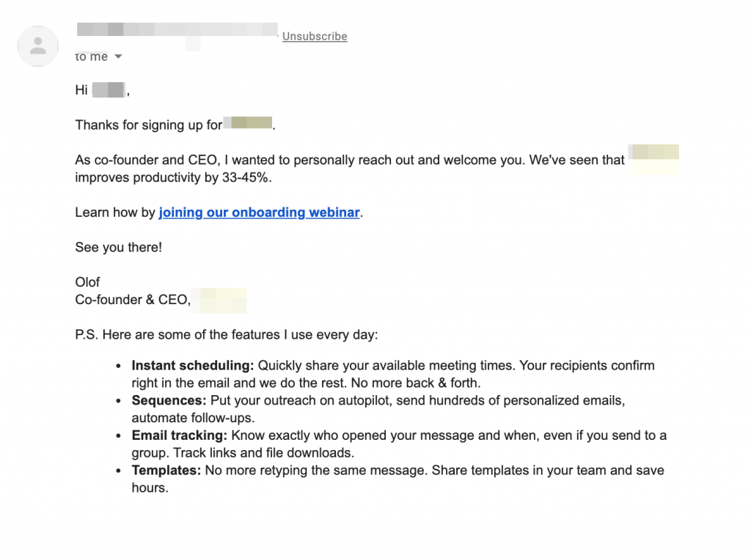The height and width of the screenshot is (560, 751).
Task: Click the redacted product name after "signing up for"
Action: pos(249,125)
